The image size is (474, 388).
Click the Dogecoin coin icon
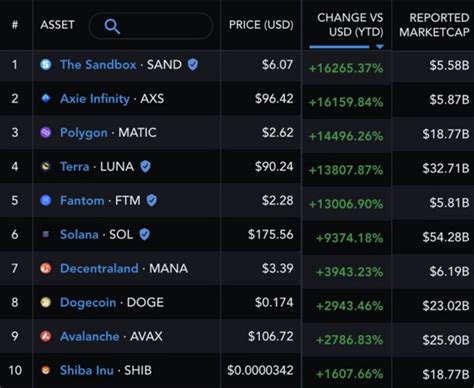(x=46, y=302)
